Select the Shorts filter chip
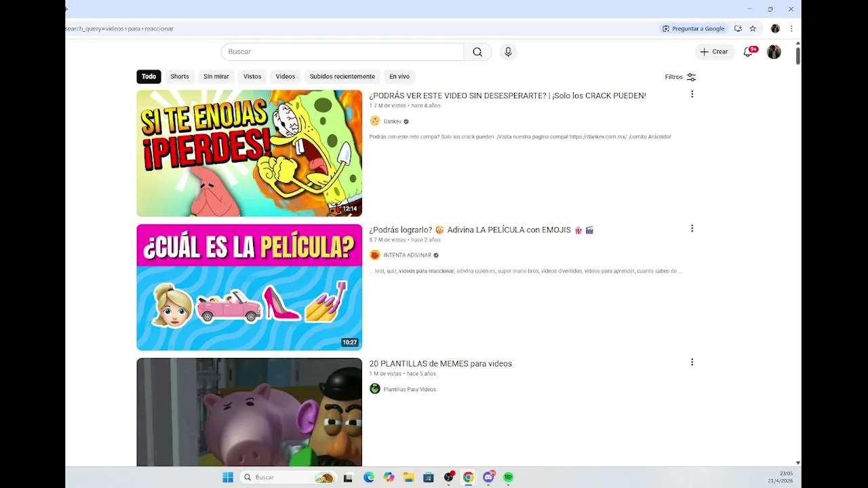Viewport: 868px width, 488px height. click(180, 77)
